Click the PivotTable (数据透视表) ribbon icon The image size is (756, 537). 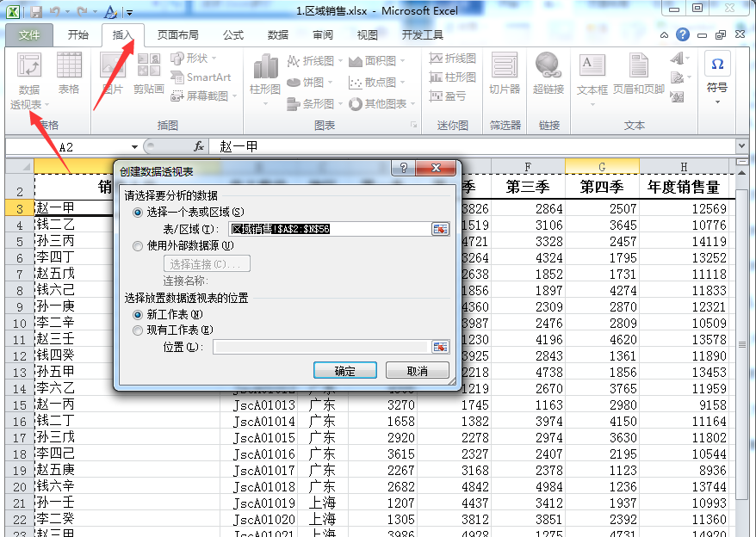pyautogui.click(x=29, y=65)
